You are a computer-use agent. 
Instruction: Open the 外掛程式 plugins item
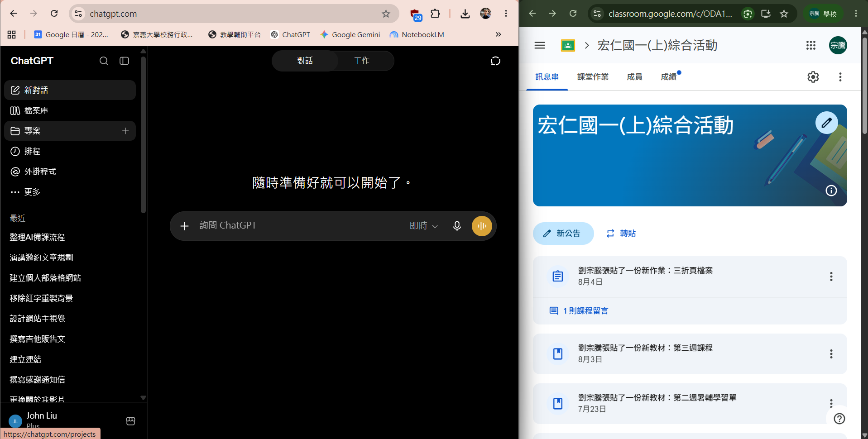click(70, 172)
